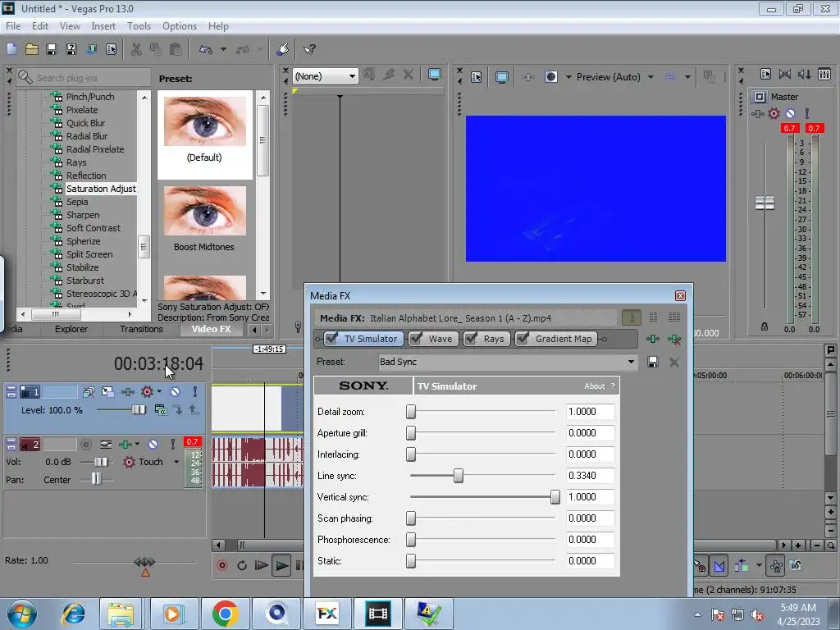Open the Preview (Auto) quality dropdown
The height and width of the screenshot is (630, 840).
[x=651, y=77]
